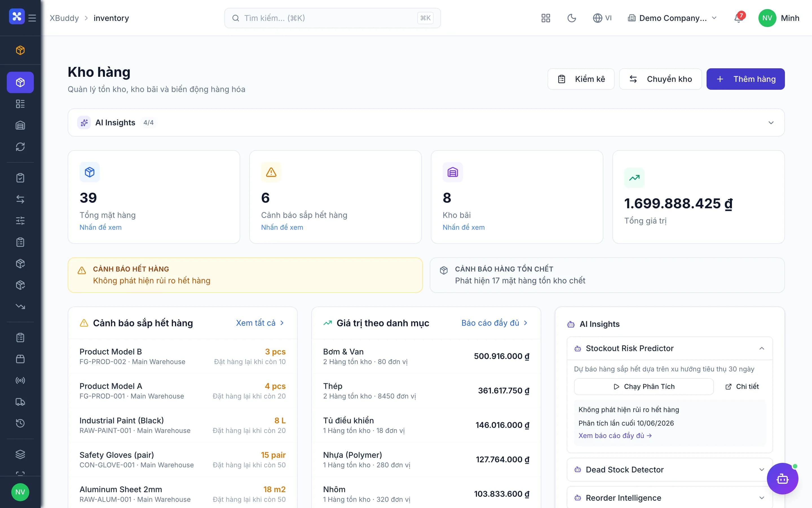The image size is (812, 508).
Task: Open the apps grid icon in header
Action: coord(546,18)
